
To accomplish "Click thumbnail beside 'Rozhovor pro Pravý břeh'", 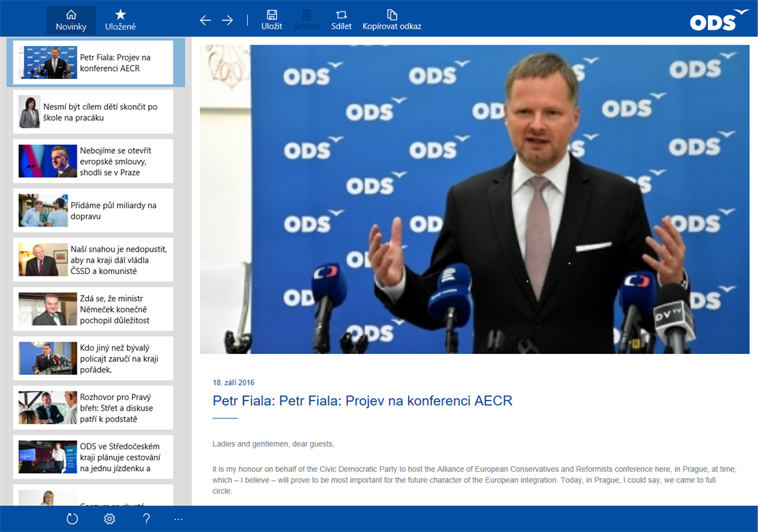I will point(48,407).
